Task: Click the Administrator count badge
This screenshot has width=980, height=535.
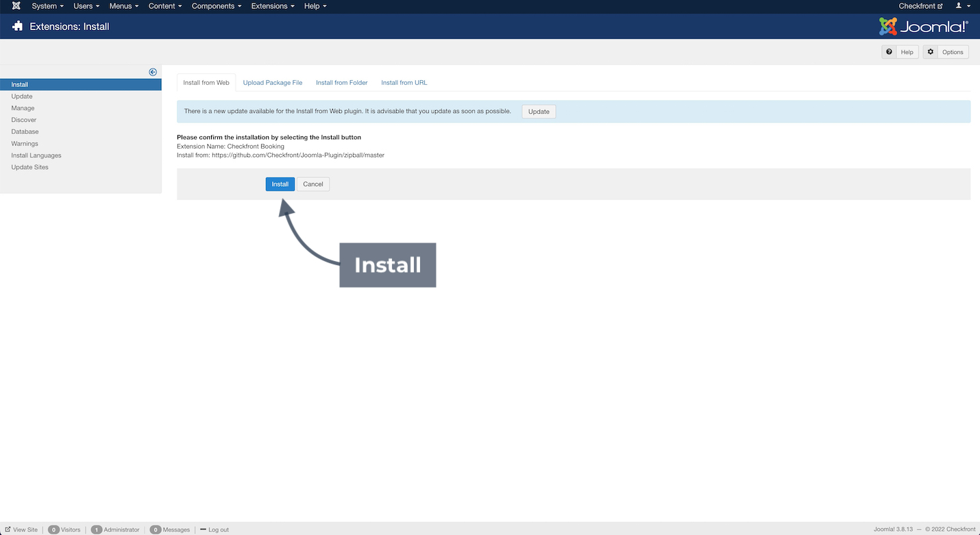Action: (x=97, y=530)
